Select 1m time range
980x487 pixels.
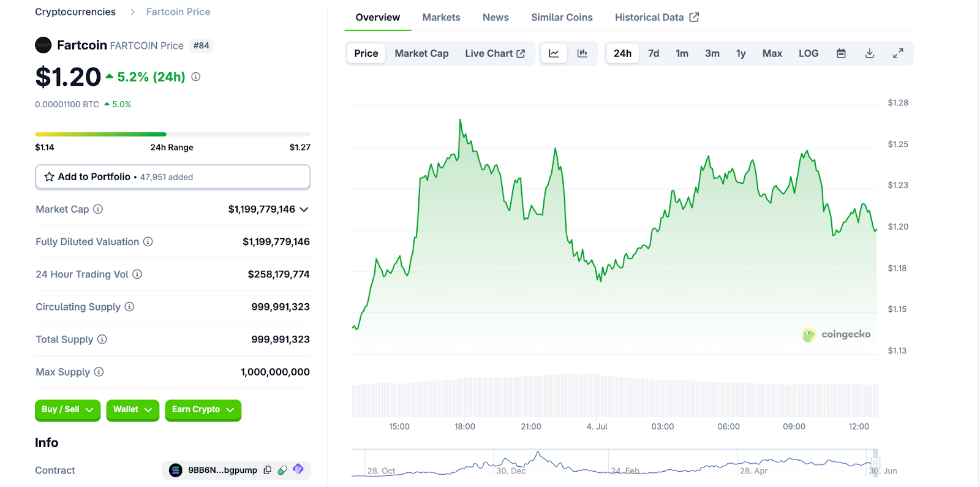click(x=682, y=53)
